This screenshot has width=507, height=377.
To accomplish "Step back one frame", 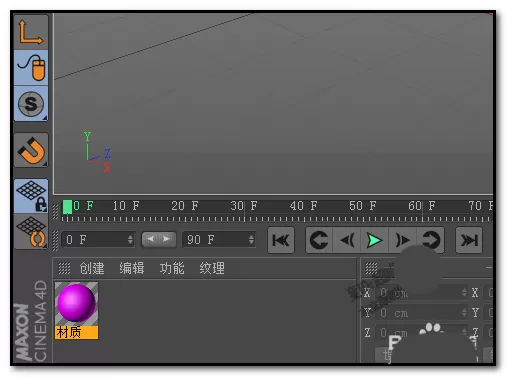I will [x=347, y=240].
